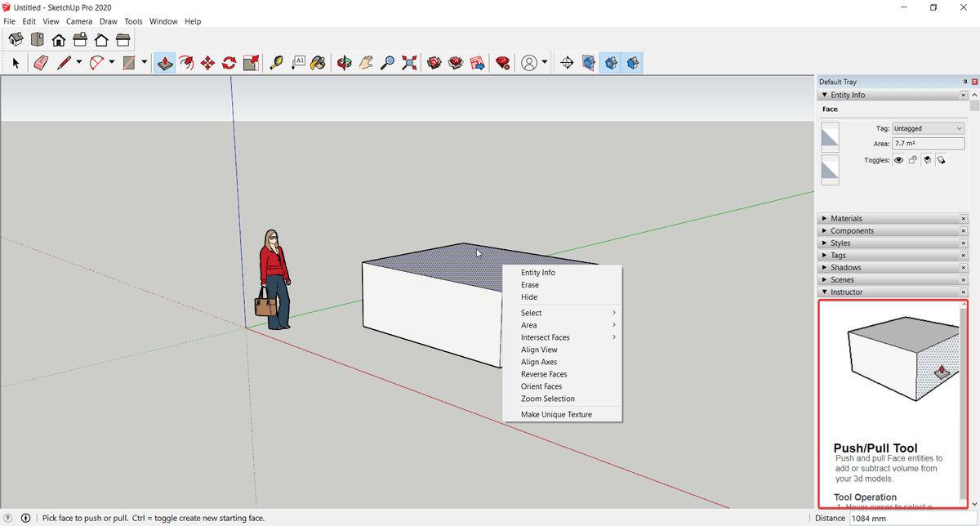Open the Window menu
The height and width of the screenshot is (526, 980).
[x=163, y=21]
